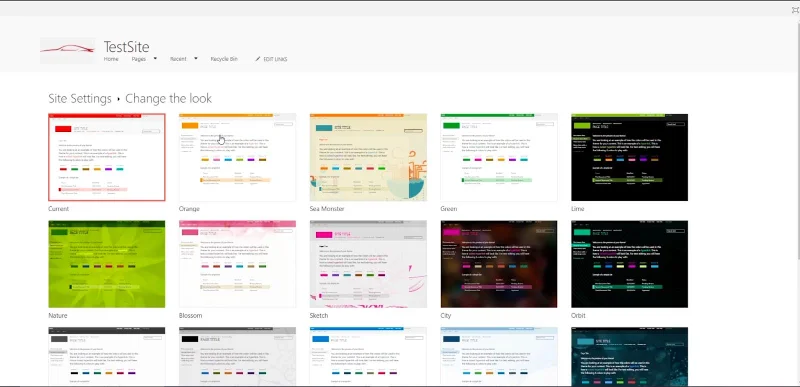Click the 'Nature' theme label
Image resolution: width=800 pixels, height=387 pixels.
(x=58, y=316)
